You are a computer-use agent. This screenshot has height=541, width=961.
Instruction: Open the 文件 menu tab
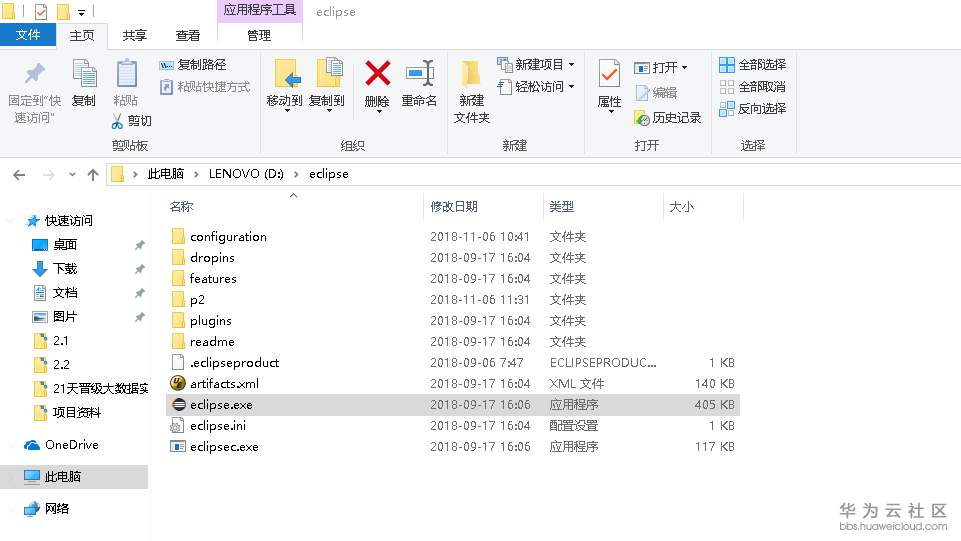(x=28, y=36)
